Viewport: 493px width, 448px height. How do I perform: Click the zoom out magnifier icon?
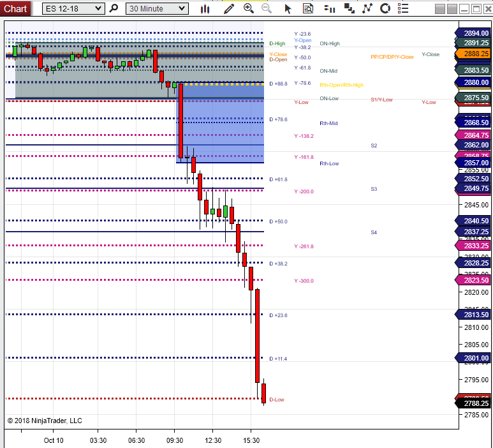click(267, 8)
